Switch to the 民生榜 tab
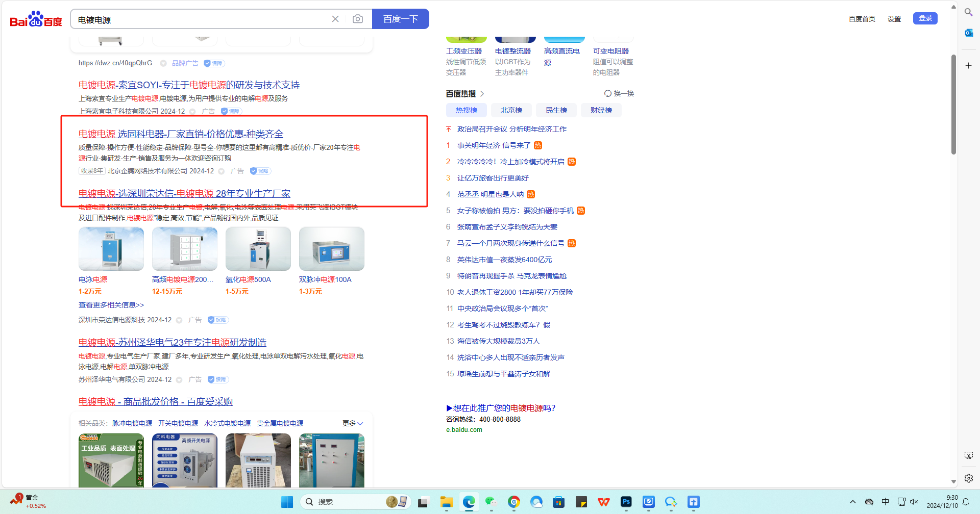980x514 pixels. tap(556, 110)
